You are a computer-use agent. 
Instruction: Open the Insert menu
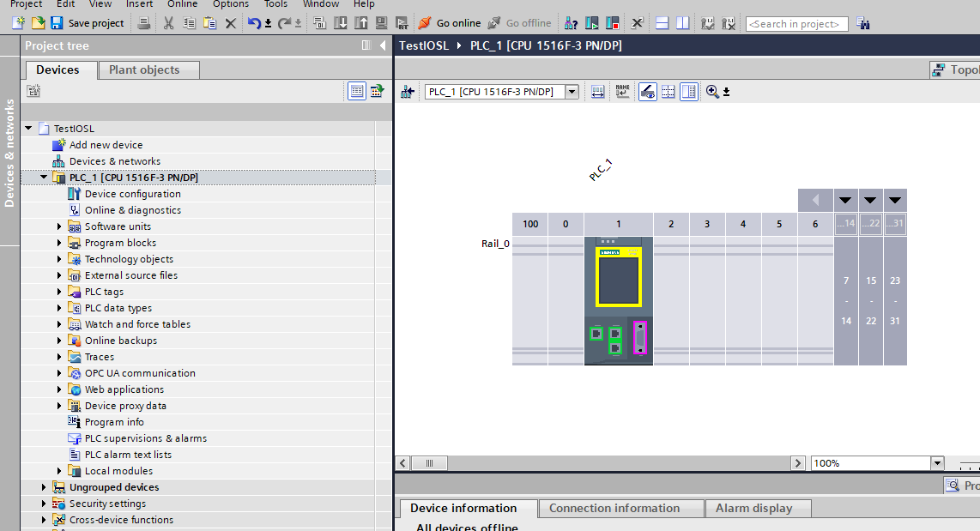139,3
